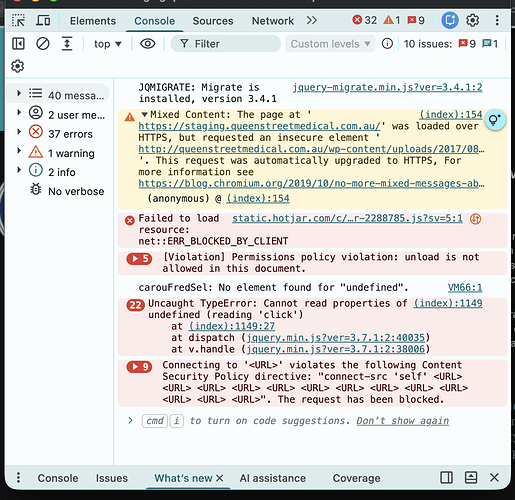Open DevTools settings gear at top right

(473, 20)
